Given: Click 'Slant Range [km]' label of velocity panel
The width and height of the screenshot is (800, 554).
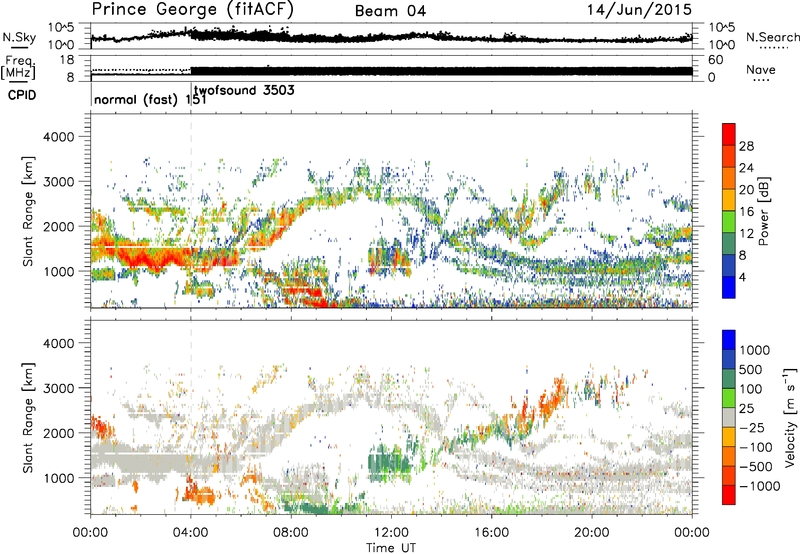Looking at the screenshot, I should click(28, 417).
